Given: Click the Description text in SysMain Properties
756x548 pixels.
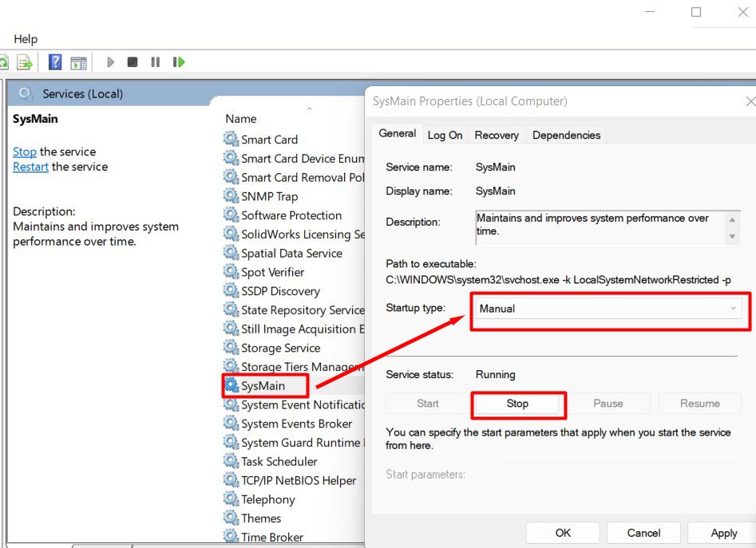Looking at the screenshot, I should [x=592, y=224].
